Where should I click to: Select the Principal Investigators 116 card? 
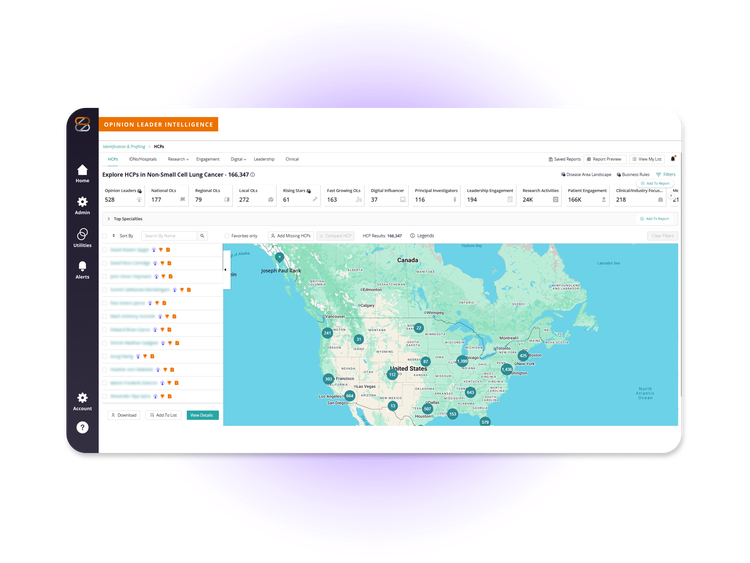click(x=436, y=196)
